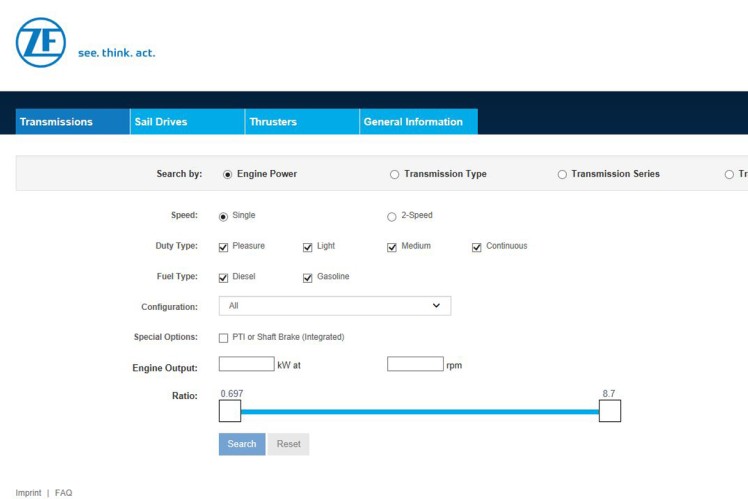Screen dimensions: 748x499
Task: Select Single speed radio button
Action: [x=223, y=217]
